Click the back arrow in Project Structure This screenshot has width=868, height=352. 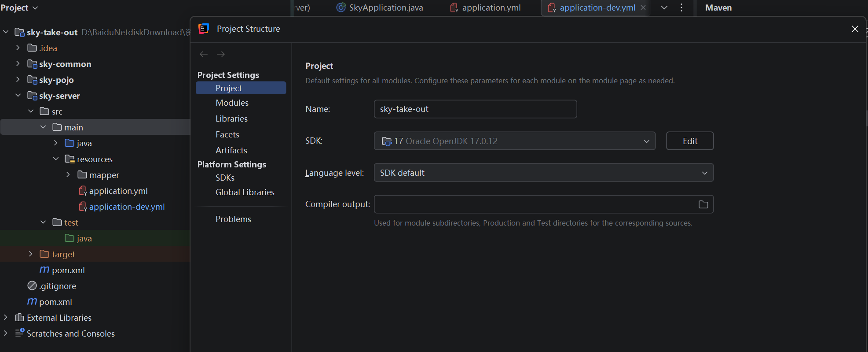pyautogui.click(x=203, y=54)
